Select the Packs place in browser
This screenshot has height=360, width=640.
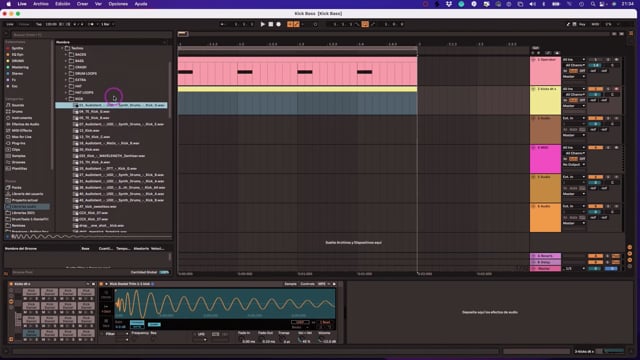[x=16, y=187]
